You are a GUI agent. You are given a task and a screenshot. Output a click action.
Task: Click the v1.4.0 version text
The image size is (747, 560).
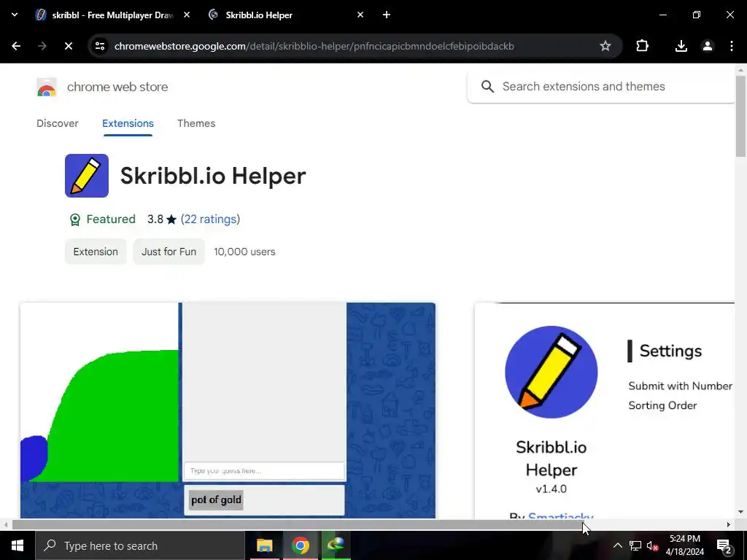(x=551, y=489)
